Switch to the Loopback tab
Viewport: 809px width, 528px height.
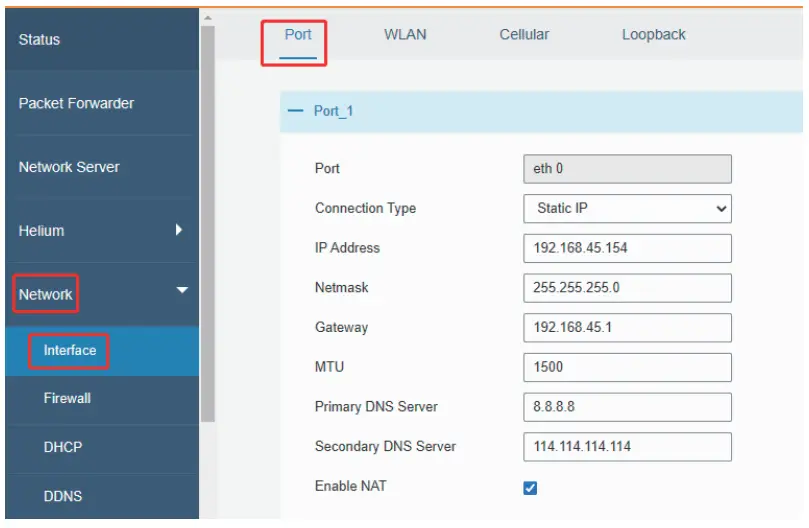(653, 35)
